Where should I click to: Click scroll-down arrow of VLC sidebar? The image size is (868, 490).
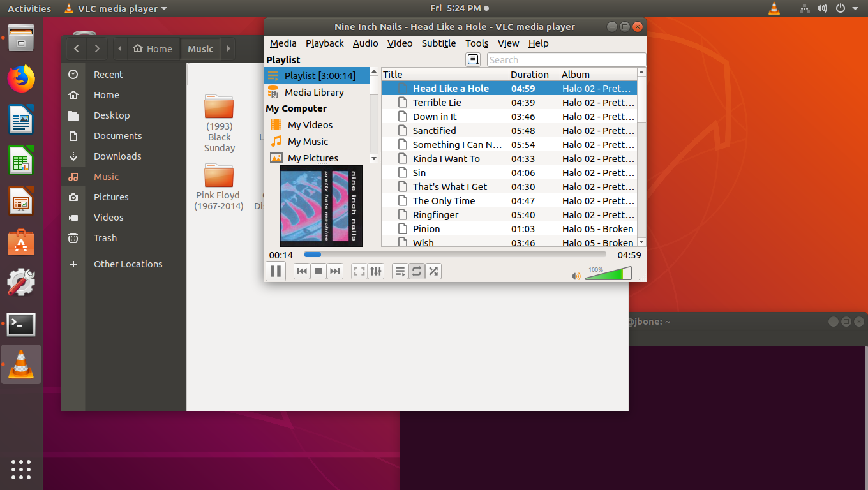(374, 158)
